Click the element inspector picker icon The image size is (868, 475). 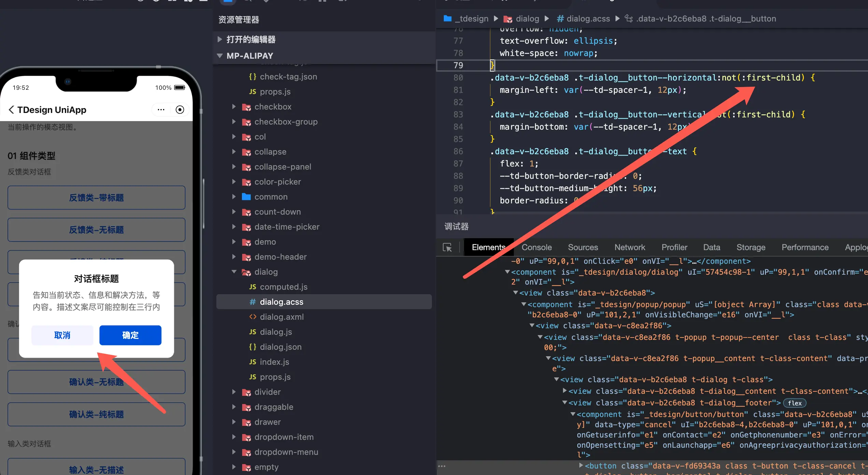coord(447,247)
